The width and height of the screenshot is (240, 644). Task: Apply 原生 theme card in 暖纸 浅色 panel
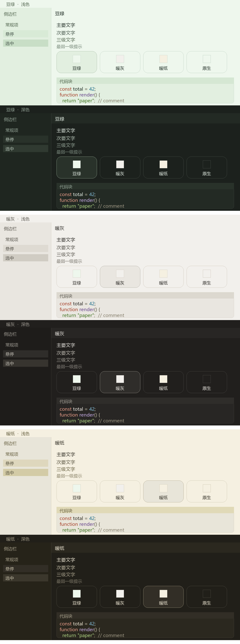(207, 491)
